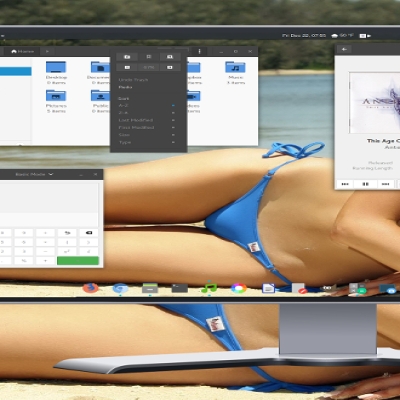Select Last Modified sort order
Viewport: 400px width, 400px height.
[148, 120]
